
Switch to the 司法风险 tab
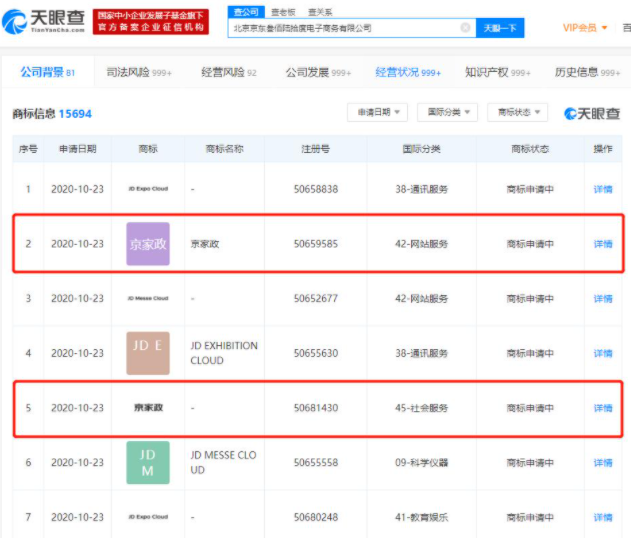(x=139, y=73)
